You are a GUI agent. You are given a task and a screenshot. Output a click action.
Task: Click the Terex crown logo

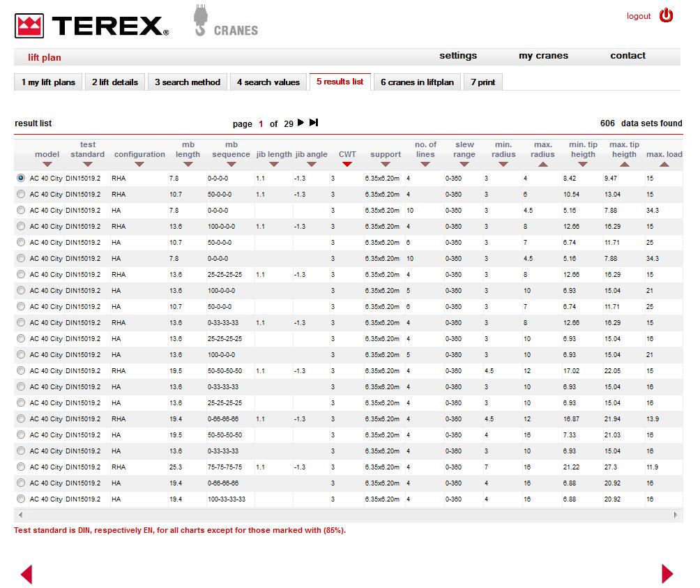(x=29, y=25)
